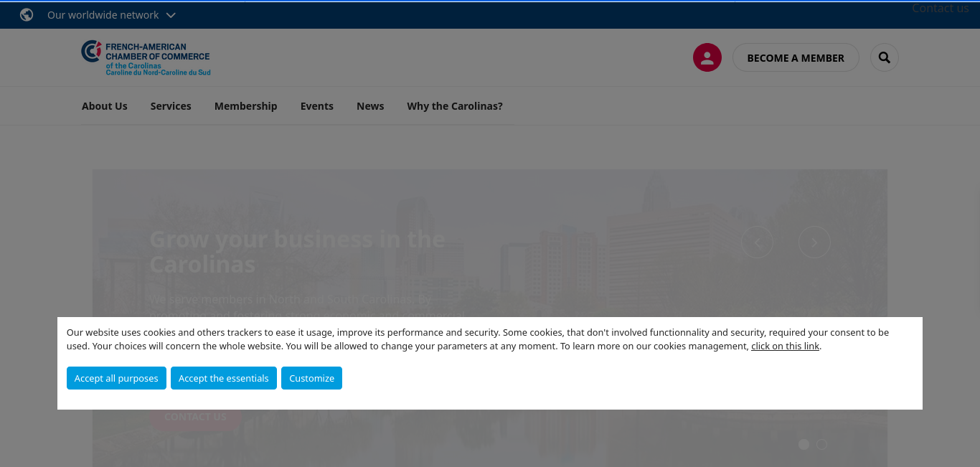Viewport: 980px width, 467px height.
Task: Select the second carousel dot indicator
Action: 822,445
